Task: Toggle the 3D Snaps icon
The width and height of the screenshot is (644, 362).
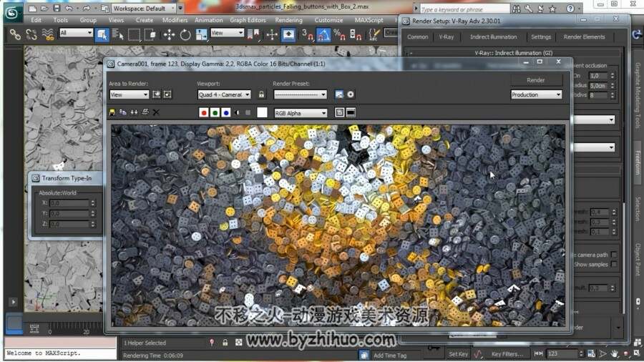Action: pyautogui.click(x=307, y=35)
